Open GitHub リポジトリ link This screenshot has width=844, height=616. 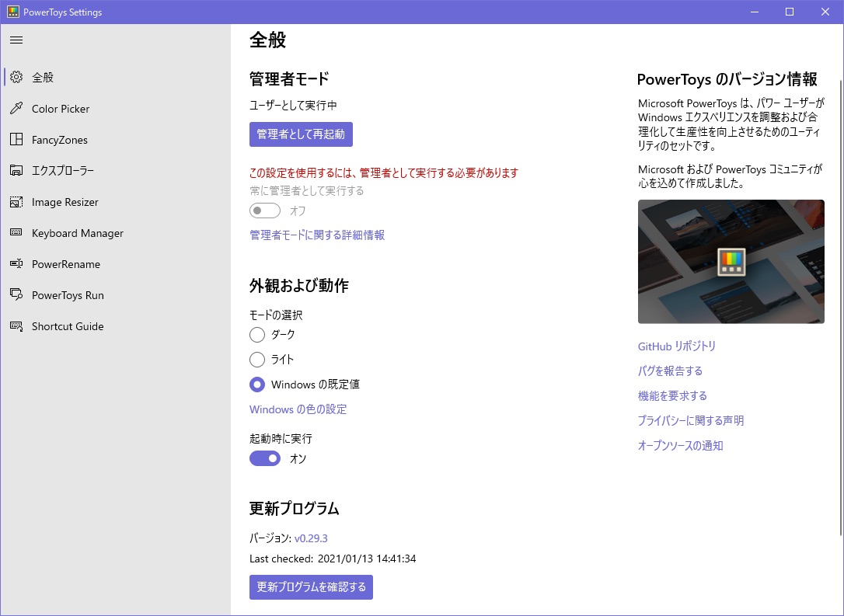coord(677,346)
